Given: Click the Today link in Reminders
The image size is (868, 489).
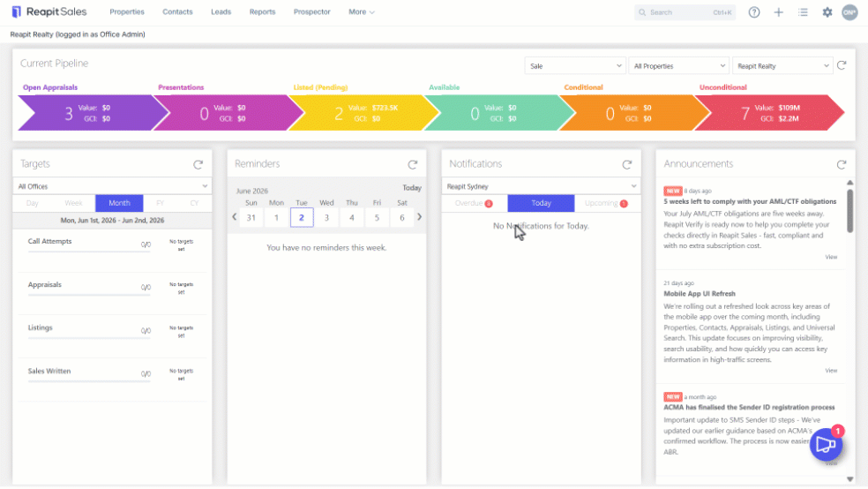Looking at the screenshot, I should click(x=412, y=188).
